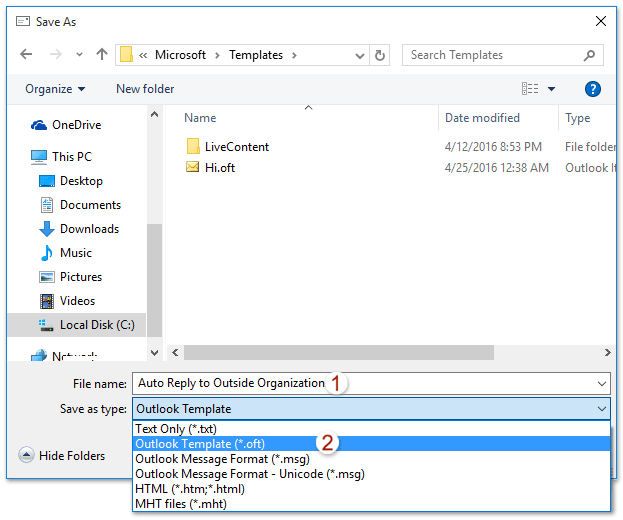Image resolution: width=623 pixels, height=520 pixels.
Task: Click the change view layout icon
Action: tap(531, 89)
